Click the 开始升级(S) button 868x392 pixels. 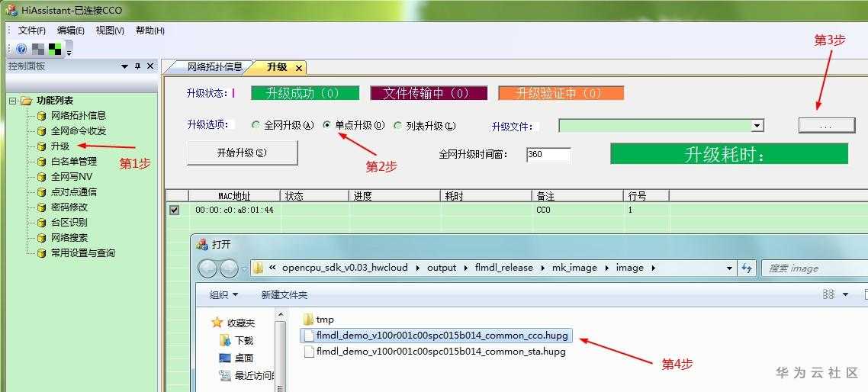[x=242, y=153]
